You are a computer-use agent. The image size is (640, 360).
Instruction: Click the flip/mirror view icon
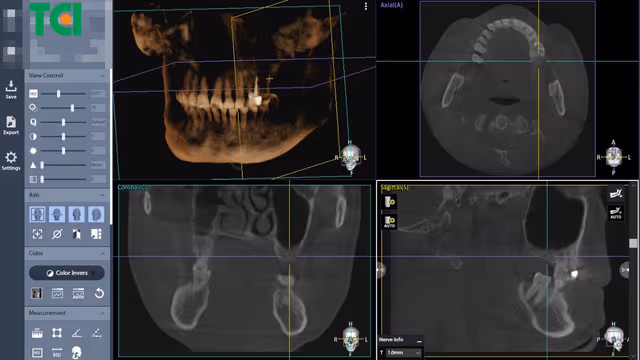[x=76, y=234]
